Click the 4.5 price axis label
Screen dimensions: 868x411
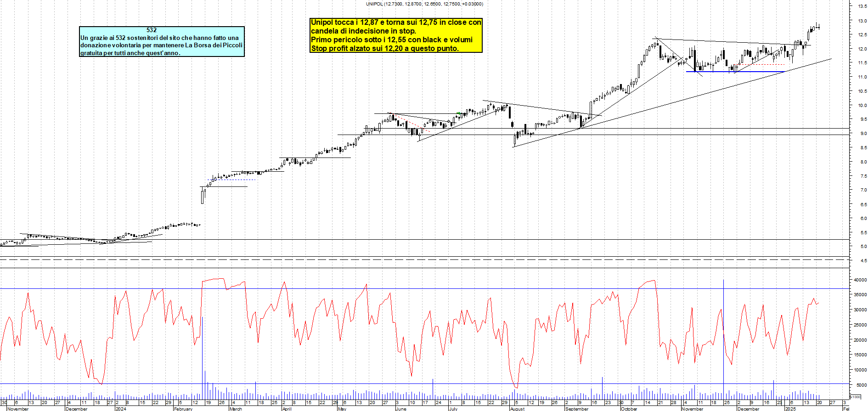tap(863, 261)
